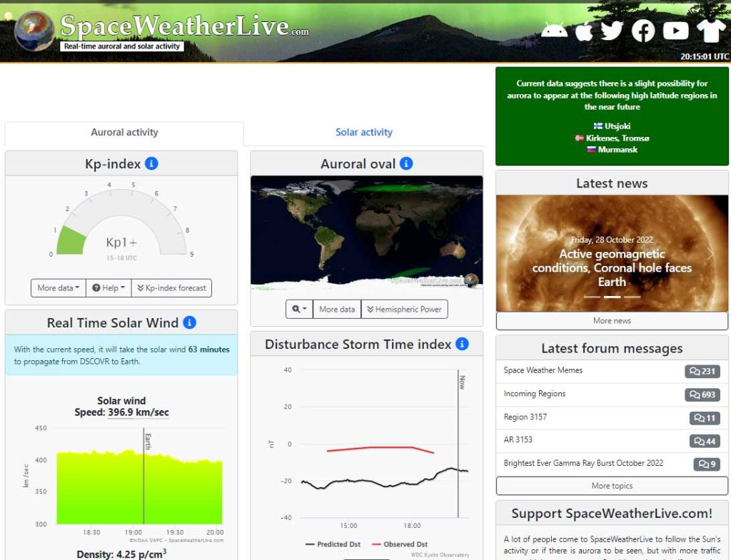The width and height of the screenshot is (731, 560).
Task: Select the third news carousel indicator
Action: pyautogui.click(x=632, y=297)
